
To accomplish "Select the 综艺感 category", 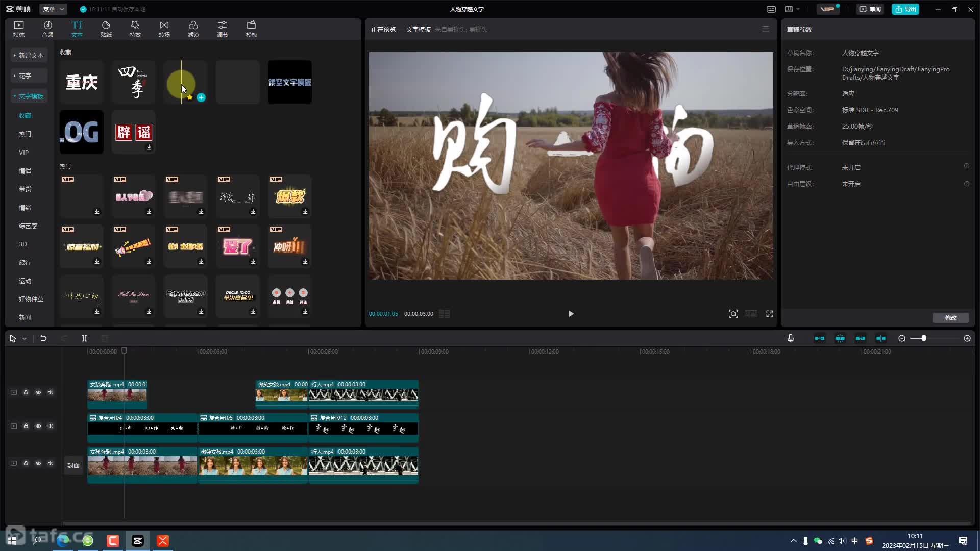I will click(28, 226).
